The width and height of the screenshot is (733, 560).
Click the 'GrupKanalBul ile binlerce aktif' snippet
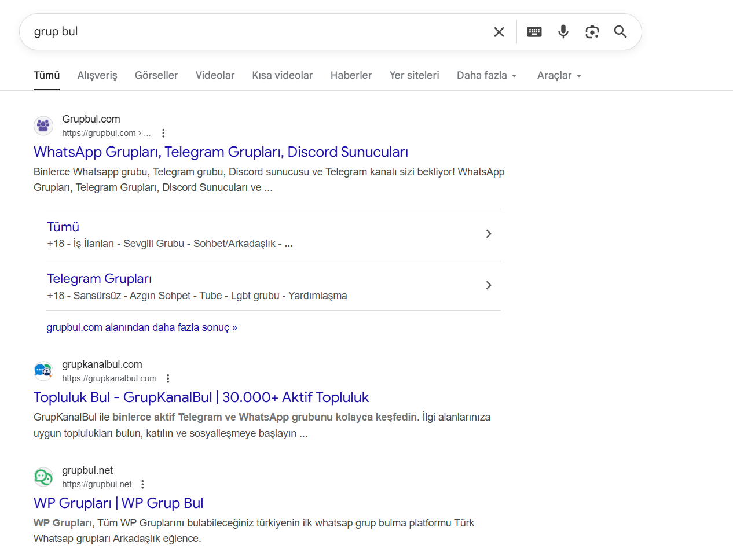point(262,425)
